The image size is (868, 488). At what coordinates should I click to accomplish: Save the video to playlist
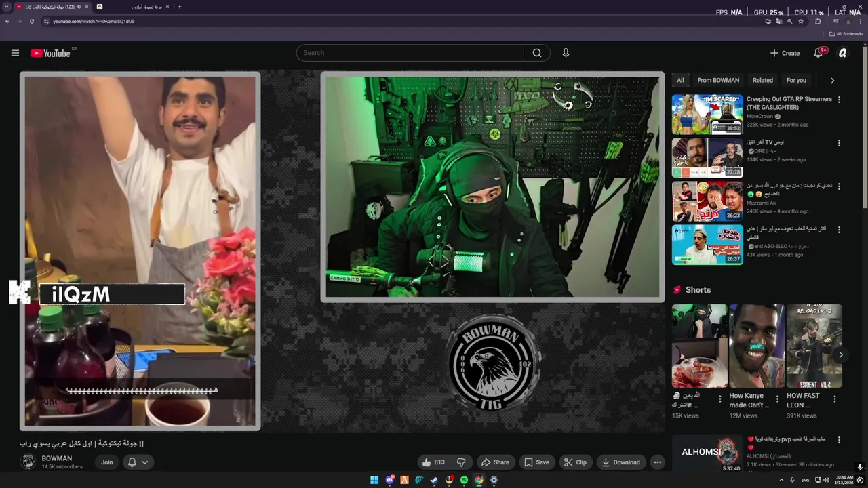pos(536,462)
